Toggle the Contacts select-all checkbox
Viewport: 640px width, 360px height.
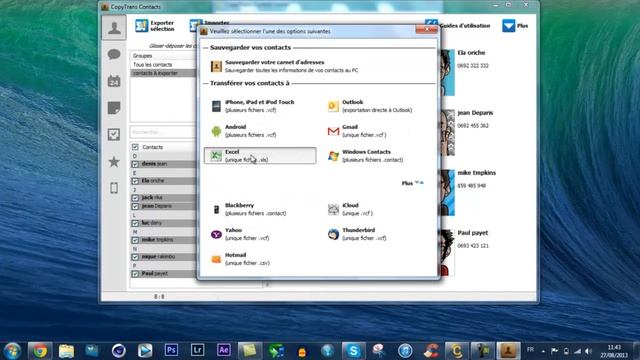pyautogui.click(x=135, y=147)
